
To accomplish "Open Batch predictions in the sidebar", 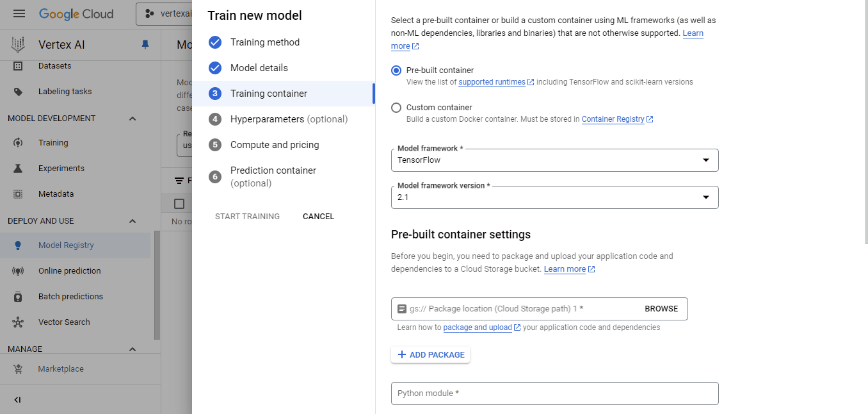I will pos(70,297).
